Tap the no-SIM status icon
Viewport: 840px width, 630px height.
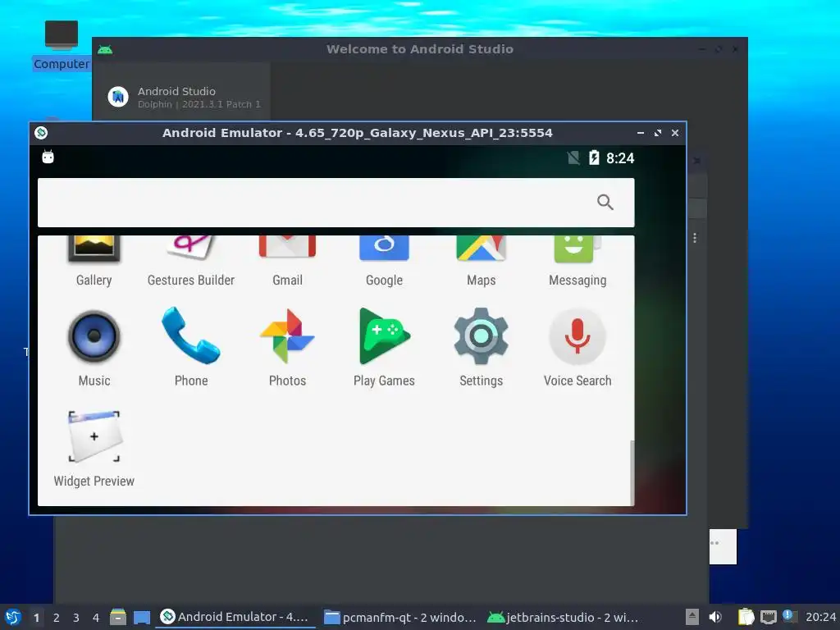tap(573, 157)
